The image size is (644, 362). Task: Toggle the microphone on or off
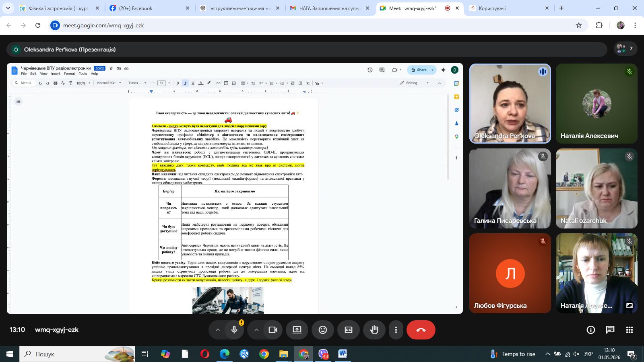[234, 330]
